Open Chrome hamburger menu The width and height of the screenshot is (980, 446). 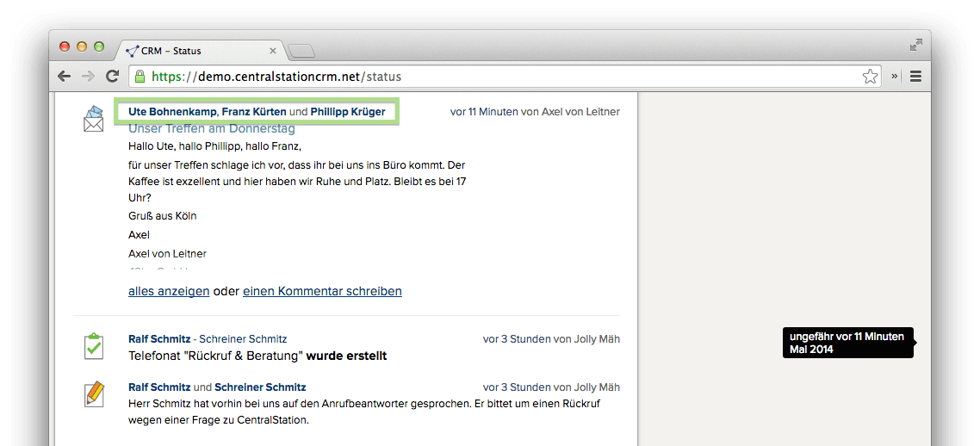pyautogui.click(x=915, y=77)
